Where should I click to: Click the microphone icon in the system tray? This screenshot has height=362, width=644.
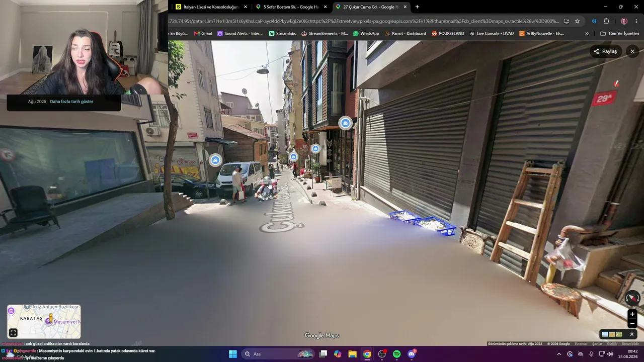tap(591, 354)
